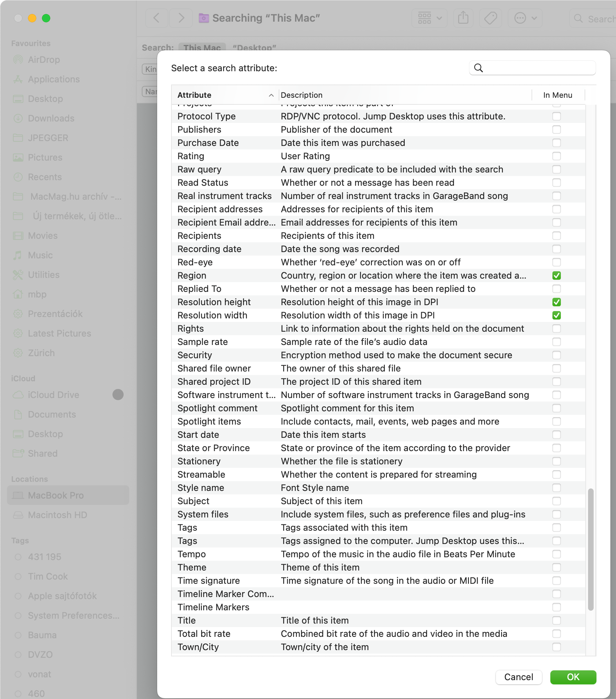Check the Town/City In Menu checkbox
This screenshot has width=616, height=699.
coord(556,647)
